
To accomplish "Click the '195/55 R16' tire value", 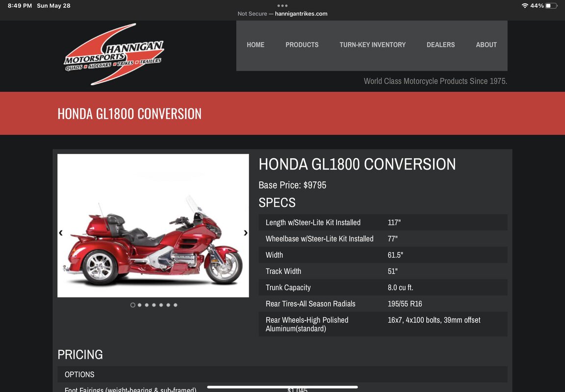I will pos(405,303).
